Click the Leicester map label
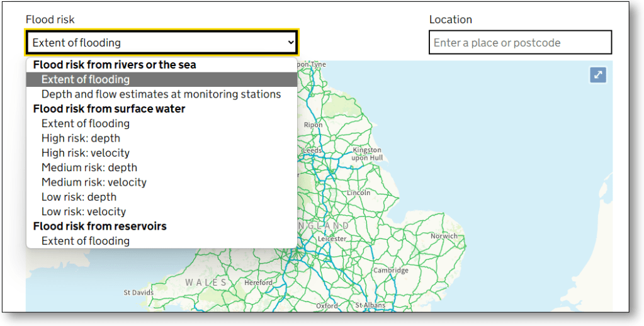Viewport: 644px width, 326px height. tap(332, 239)
